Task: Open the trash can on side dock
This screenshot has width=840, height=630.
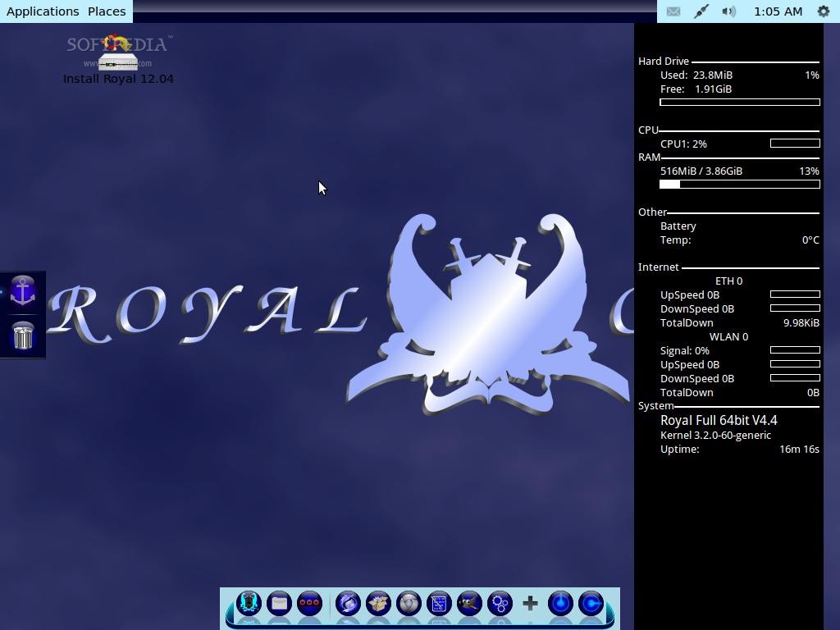Action: click(22, 336)
